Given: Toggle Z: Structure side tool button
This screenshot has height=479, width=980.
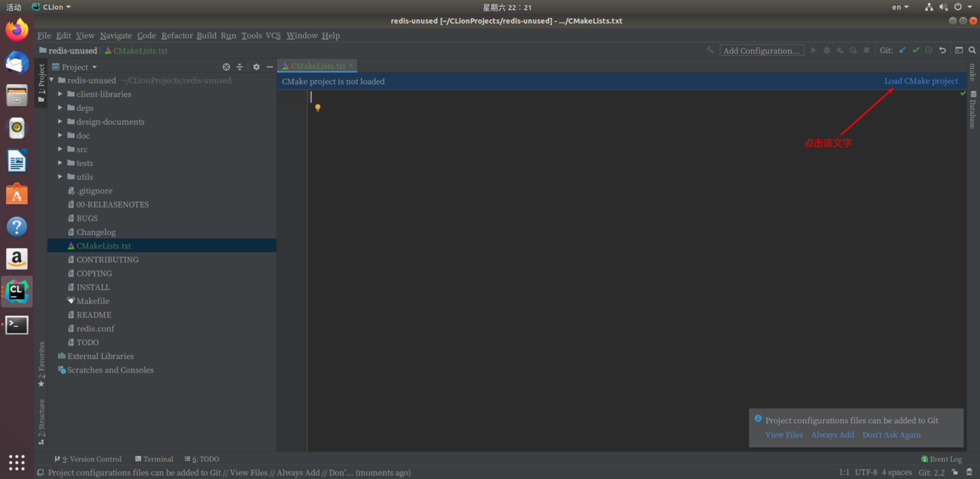Looking at the screenshot, I should [41, 422].
